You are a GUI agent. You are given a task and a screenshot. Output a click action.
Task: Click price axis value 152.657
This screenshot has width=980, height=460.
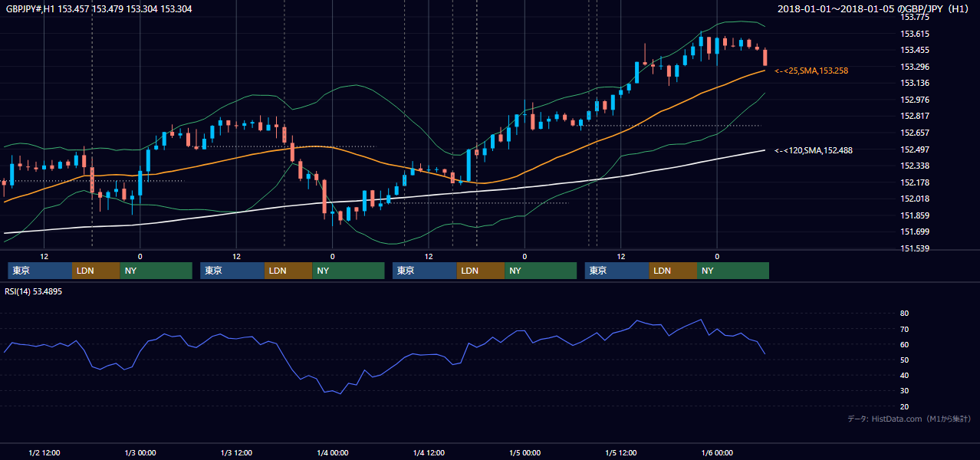(915, 133)
